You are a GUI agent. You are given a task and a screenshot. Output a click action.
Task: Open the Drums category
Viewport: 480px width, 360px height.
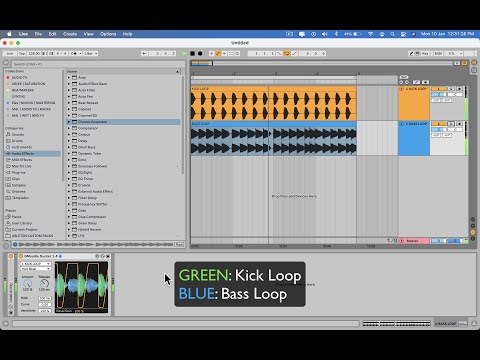(x=17, y=141)
